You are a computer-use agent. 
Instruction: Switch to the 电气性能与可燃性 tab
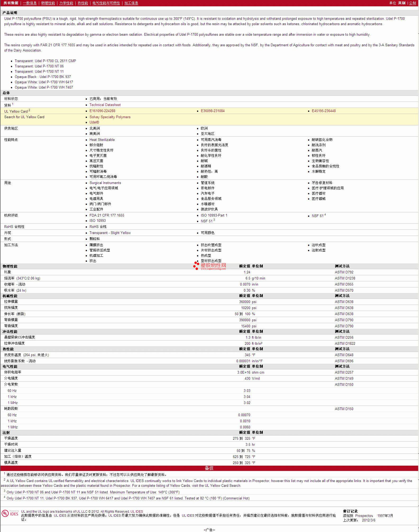click(106, 3)
